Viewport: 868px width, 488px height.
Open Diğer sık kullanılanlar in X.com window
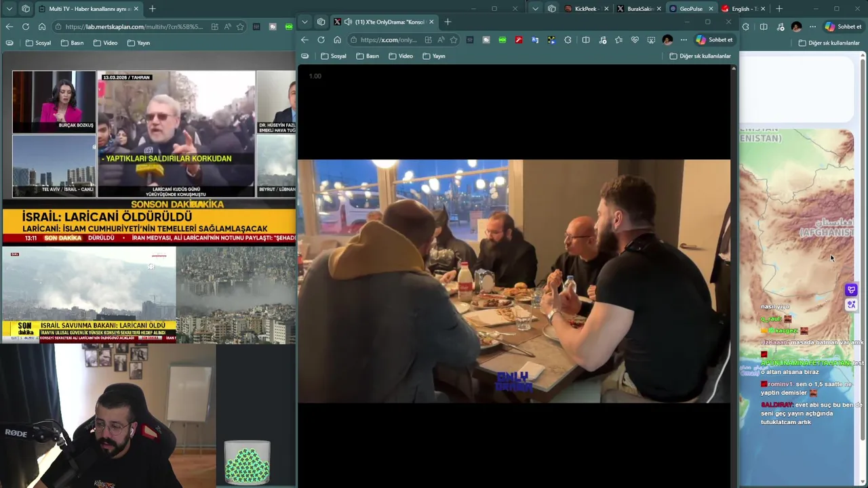700,56
